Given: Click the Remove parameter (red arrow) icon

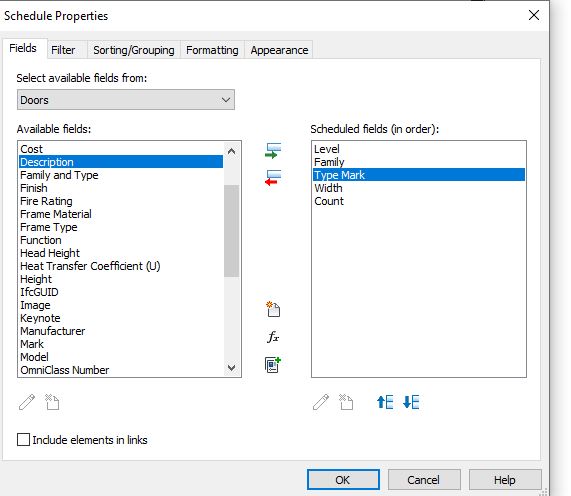Looking at the screenshot, I should (x=273, y=178).
